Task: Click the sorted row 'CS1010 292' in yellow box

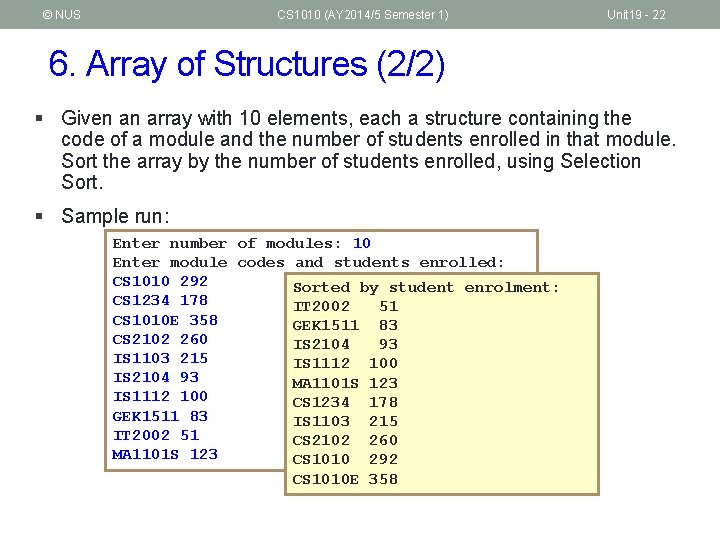Action: (x=345, y=459)
